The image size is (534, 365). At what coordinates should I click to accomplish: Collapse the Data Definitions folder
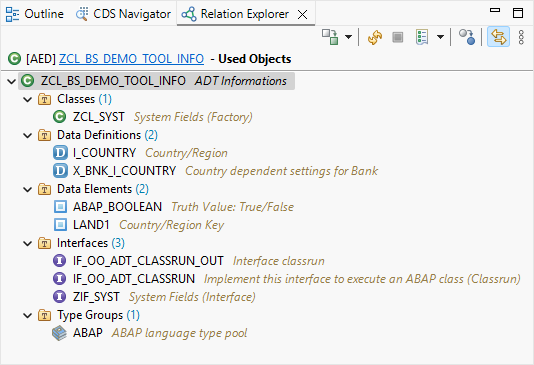point(28,136)
